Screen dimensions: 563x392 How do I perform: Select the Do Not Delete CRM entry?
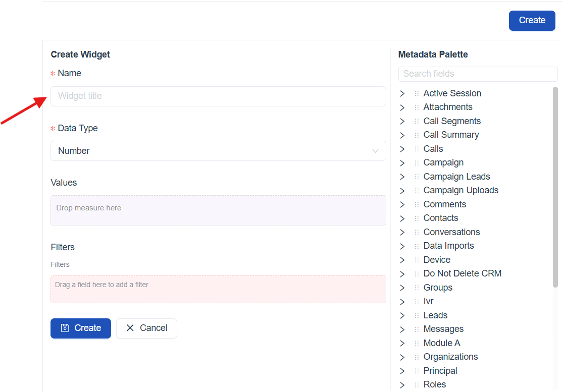click(x=462, y=273)
